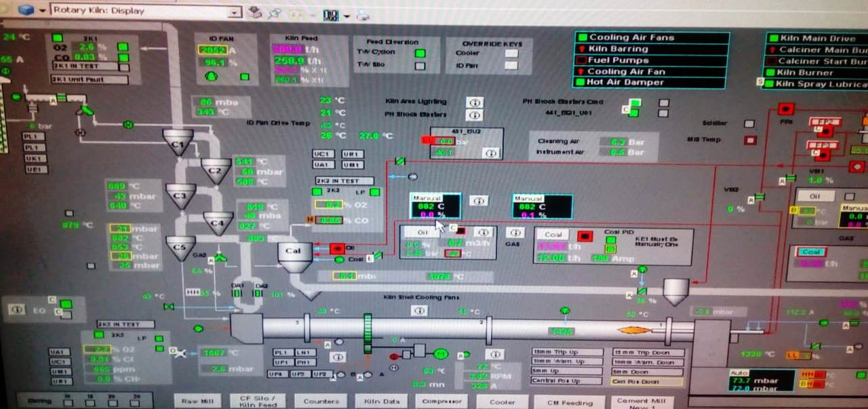Click the C3 cyclone symbol
This screenshot has width=868, height=409.
(x=180, y=196)
